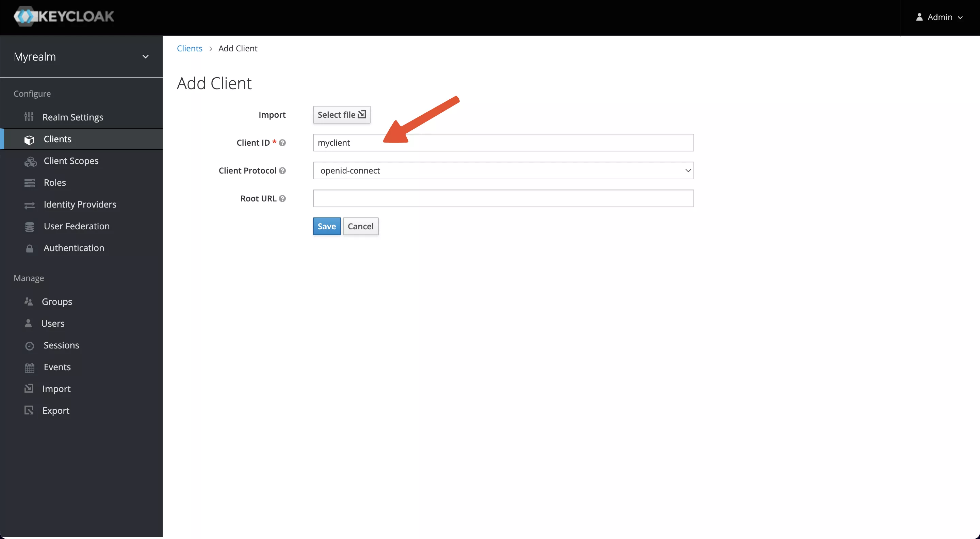
Task: Click the Roles sidebar icon
Action: 29,182
